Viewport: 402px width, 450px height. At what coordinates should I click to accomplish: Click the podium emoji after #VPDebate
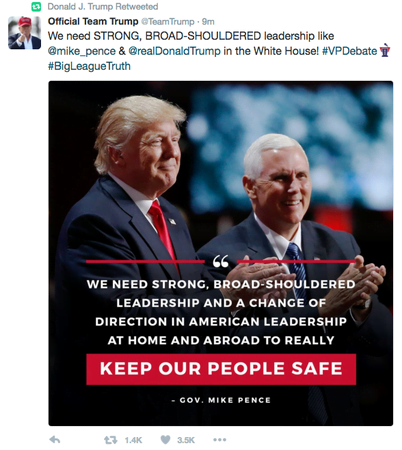pyautogui.click(x=385, y=50)
